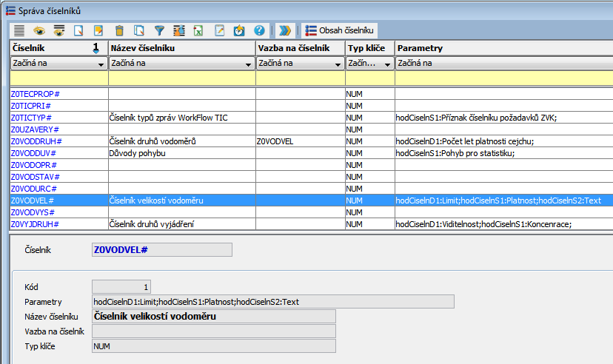The image size is (613, 364).
Task: Click the blue question mark help icon
Action: click(x=259, y=30)
